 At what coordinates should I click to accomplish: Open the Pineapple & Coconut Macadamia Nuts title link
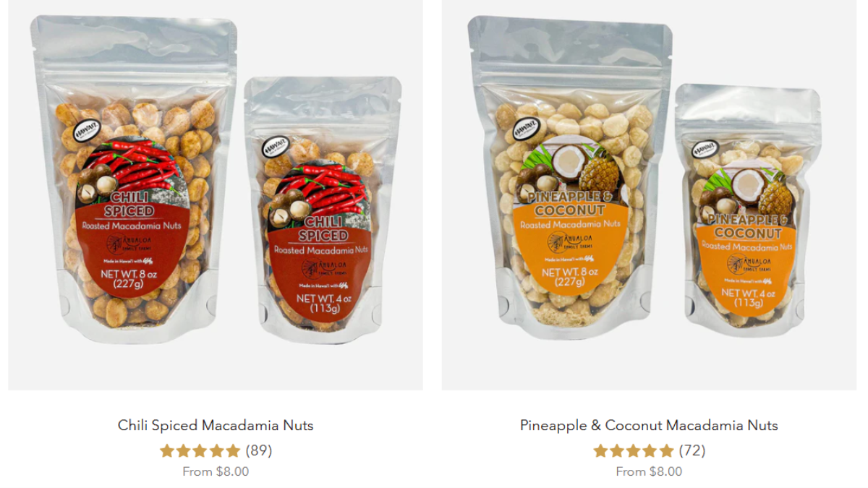[649, 425]
